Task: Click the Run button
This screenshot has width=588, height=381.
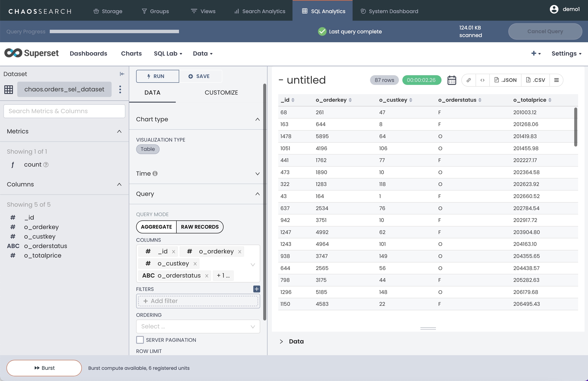Action: [157, 76]
